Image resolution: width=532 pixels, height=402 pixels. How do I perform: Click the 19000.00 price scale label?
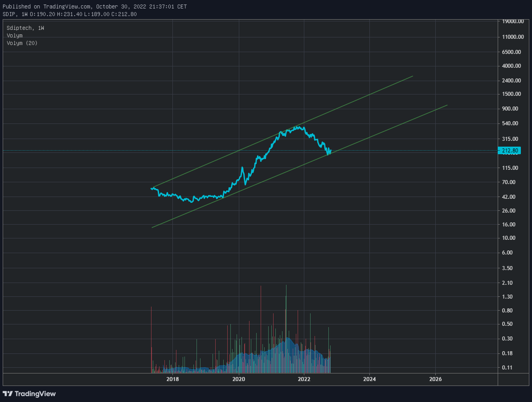click(513, 21)
